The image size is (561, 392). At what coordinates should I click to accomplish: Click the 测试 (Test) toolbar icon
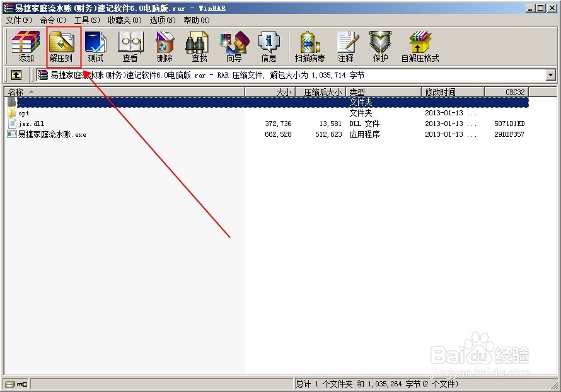click(x=95, y=47)
